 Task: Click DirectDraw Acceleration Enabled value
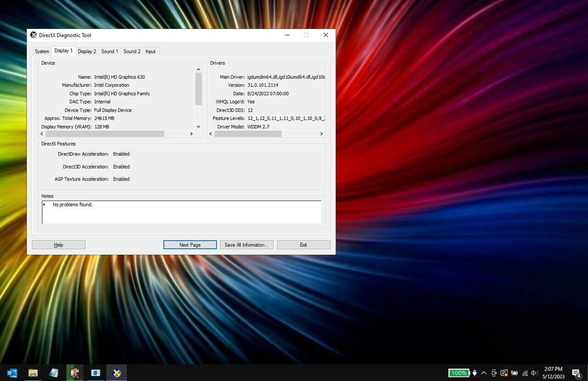point(121,154)
